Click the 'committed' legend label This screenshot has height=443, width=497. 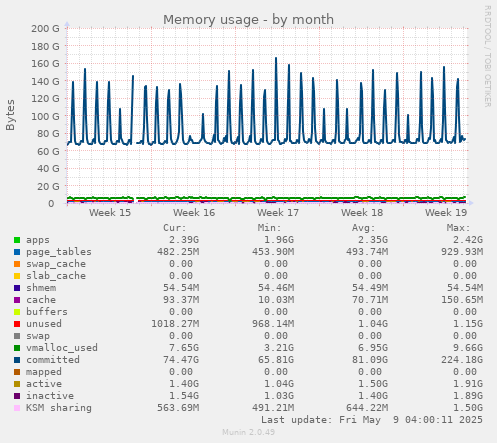pyautogui.click(x=53, y=360)
